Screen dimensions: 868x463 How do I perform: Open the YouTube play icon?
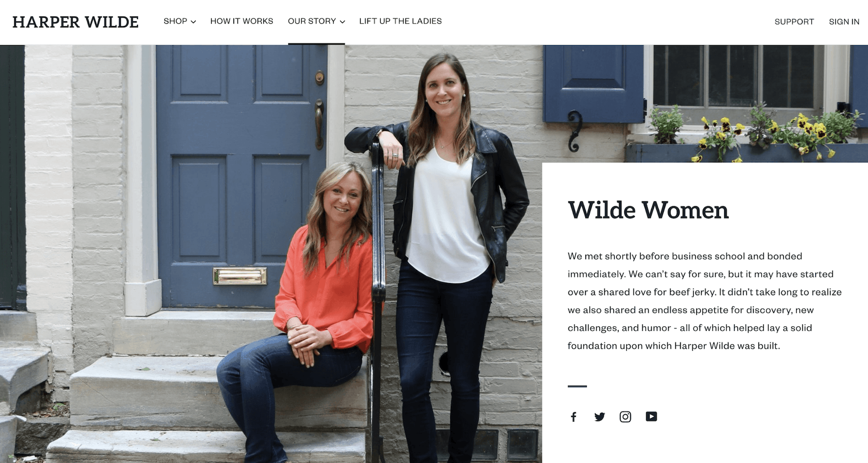click(x=651, y=416)
